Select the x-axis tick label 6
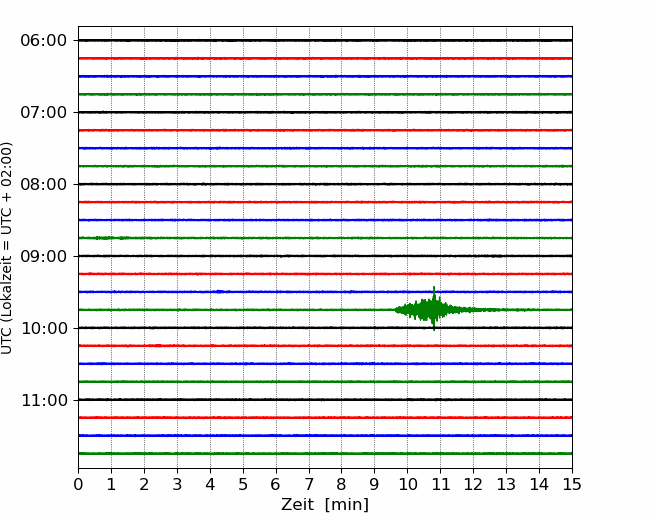Screen dimensions: 650x520 pos(276,484)
